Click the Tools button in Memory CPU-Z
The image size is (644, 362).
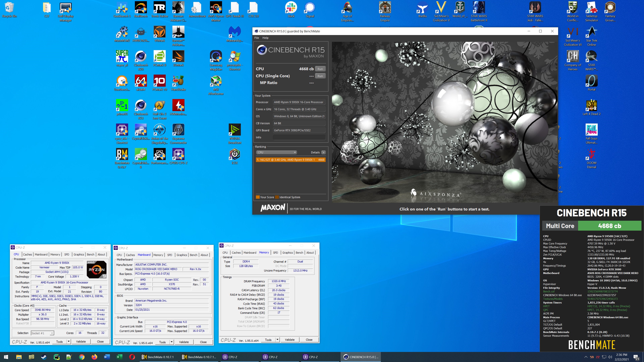point(268,340)
